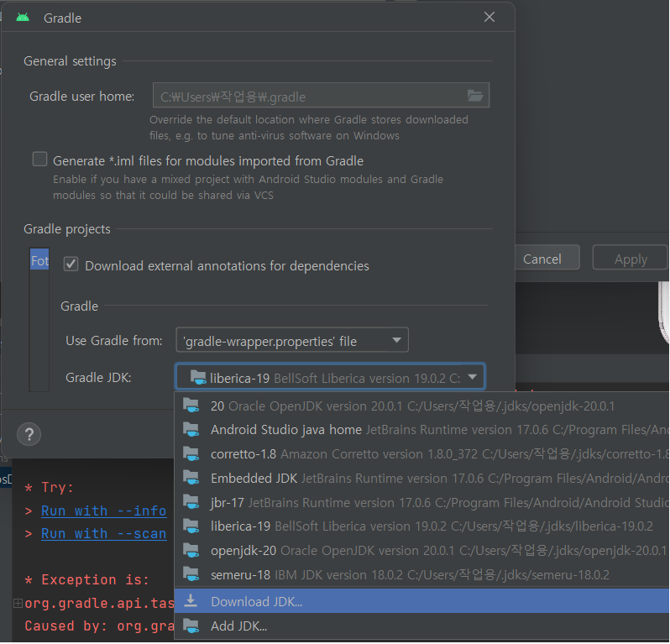The height and width of the screenshot is (644, 670).
Task: Expand the org.gradle.api exception tree node
Action: 18,603
